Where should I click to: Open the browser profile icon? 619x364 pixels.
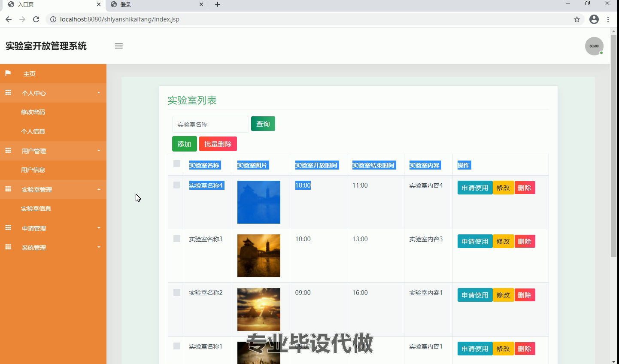click(594, 19)
